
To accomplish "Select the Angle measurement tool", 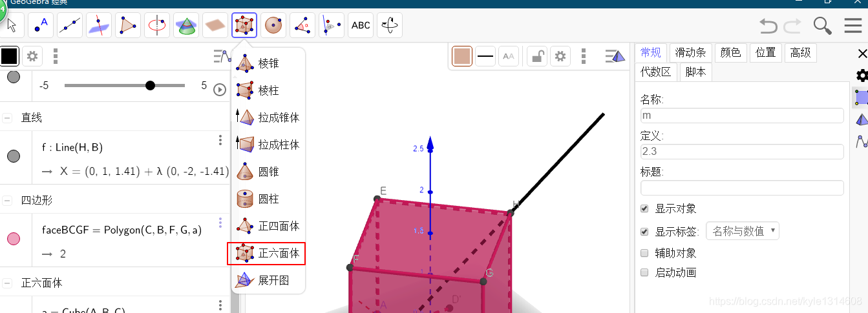I will pyautogui.click(x=302, y=26).
